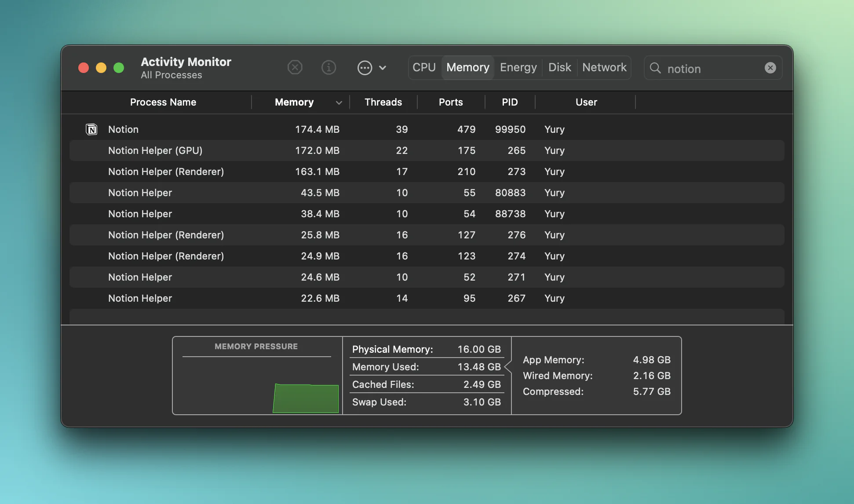Switch to the CPU tab
The height and width of the screenshot is (504, 854).
(424, 67)
